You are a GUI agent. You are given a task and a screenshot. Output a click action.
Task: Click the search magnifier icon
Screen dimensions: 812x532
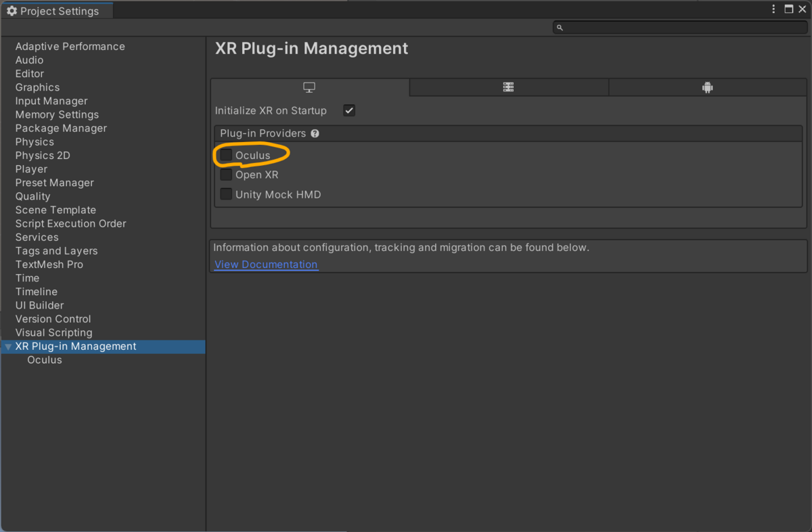[560, 28]
